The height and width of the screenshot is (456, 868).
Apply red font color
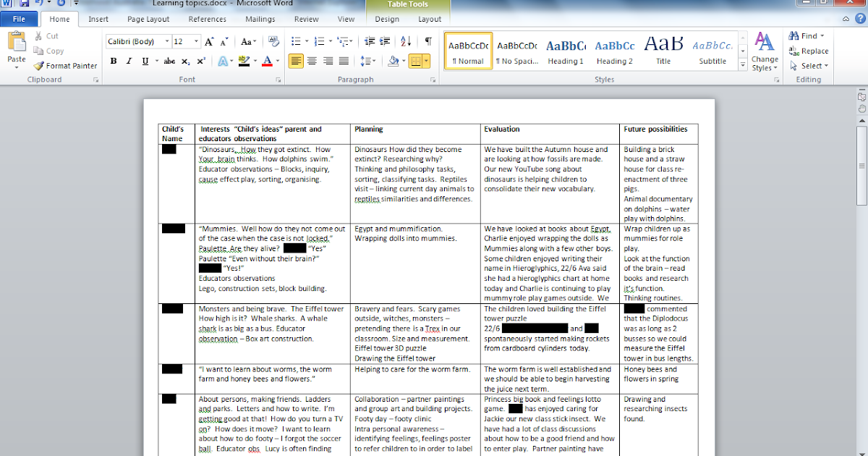(x=267, y=62)
